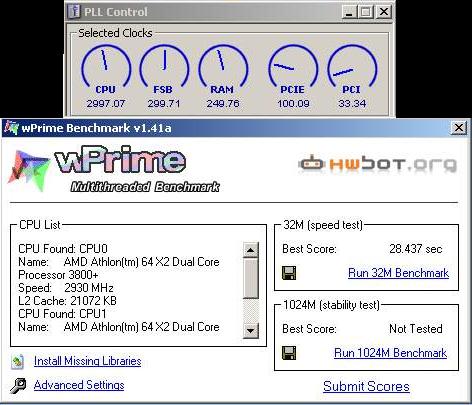Open the Advanced Settings link
The height and width of the screenshot is (405, 472).
79,385
